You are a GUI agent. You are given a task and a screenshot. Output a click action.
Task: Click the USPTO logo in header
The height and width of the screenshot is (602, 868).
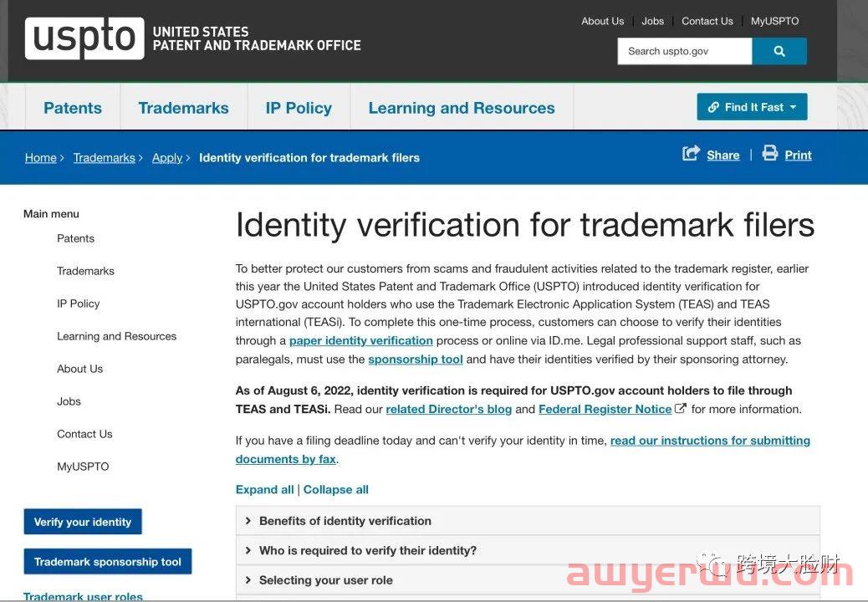pyautogui.click(x=84, y=38)
